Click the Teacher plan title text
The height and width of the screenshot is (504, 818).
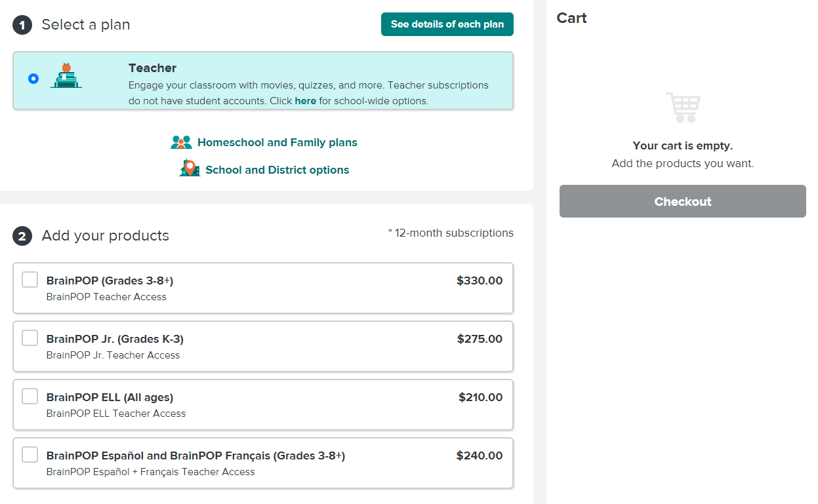(x=152, y=68)
